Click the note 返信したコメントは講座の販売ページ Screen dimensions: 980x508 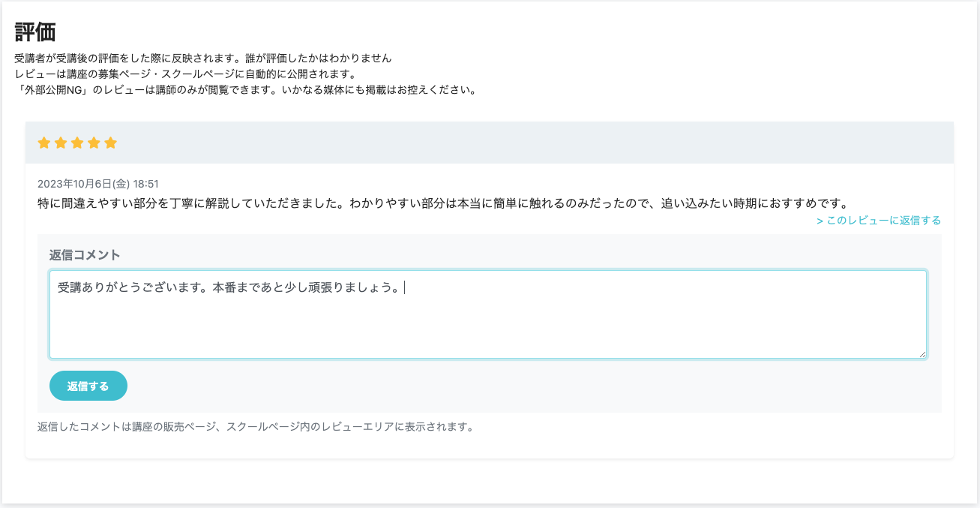pyautogui.click(x=256, y=427)
